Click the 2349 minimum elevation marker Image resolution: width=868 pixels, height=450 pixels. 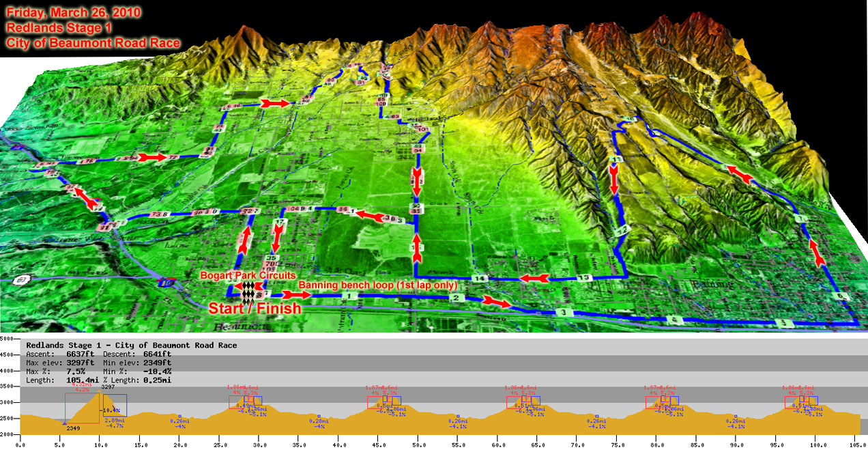[x=64, y=423]
